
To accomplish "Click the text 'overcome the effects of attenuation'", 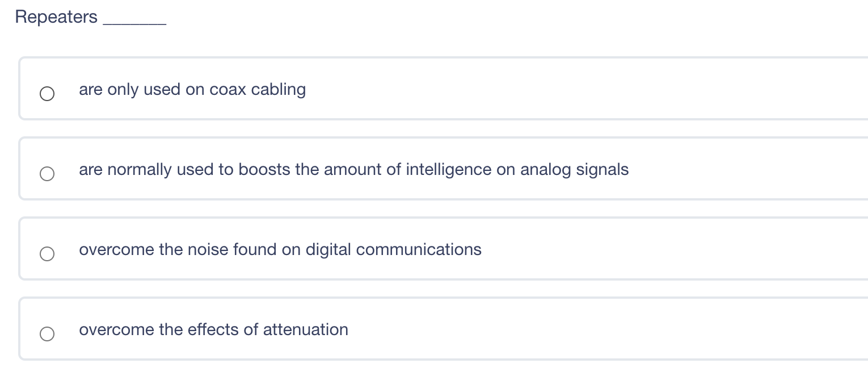I will [213, 330].
